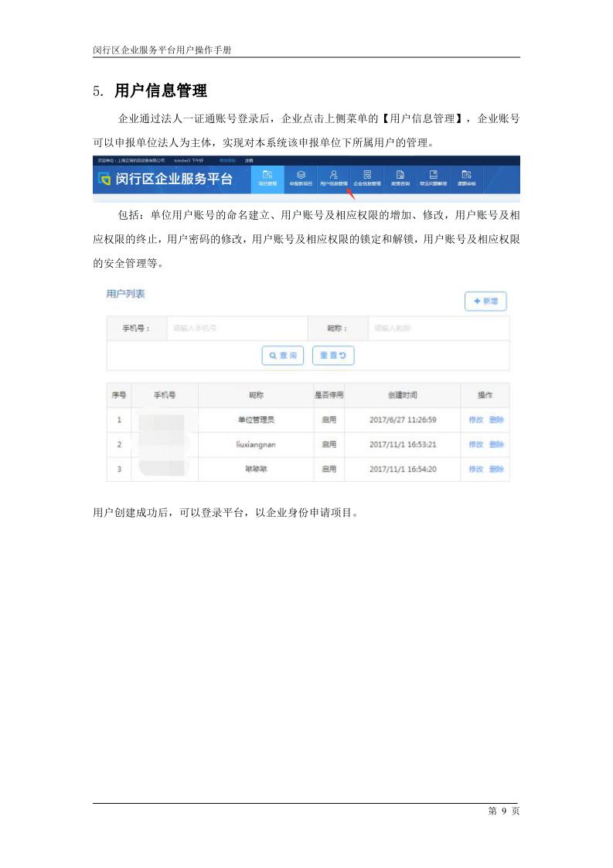Click the 闵行区企业服务平台 logo
This screenshot has width=613, height=868.
pyautogui.click(x=165, y=179)
